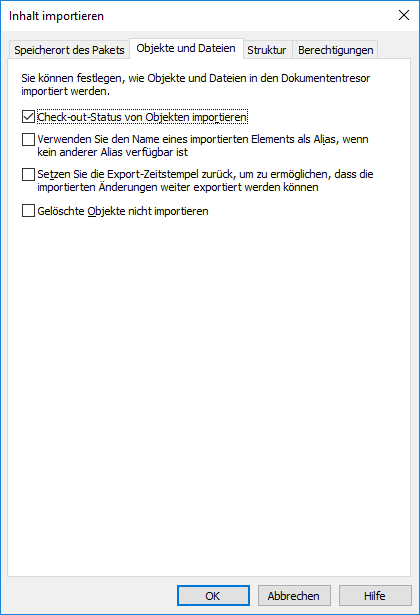
Task: Click the 'importierten Änderungen weiter exportiert' line
Action: point(178,187)
